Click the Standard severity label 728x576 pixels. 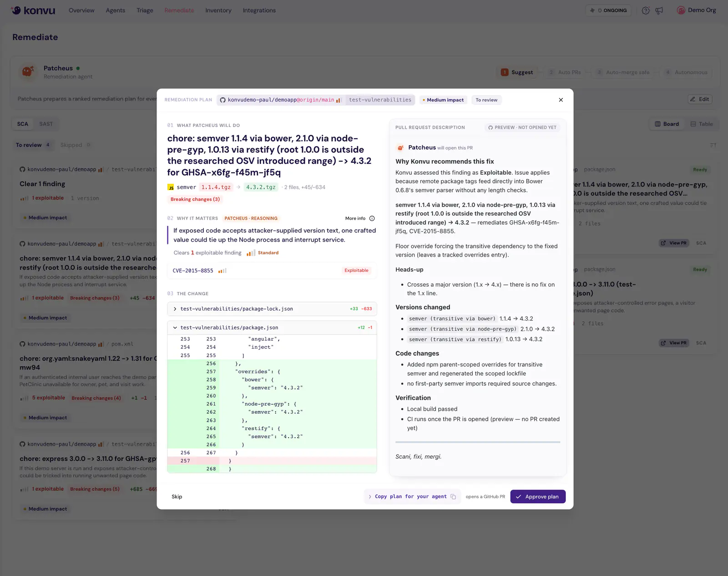pos(268,253)
